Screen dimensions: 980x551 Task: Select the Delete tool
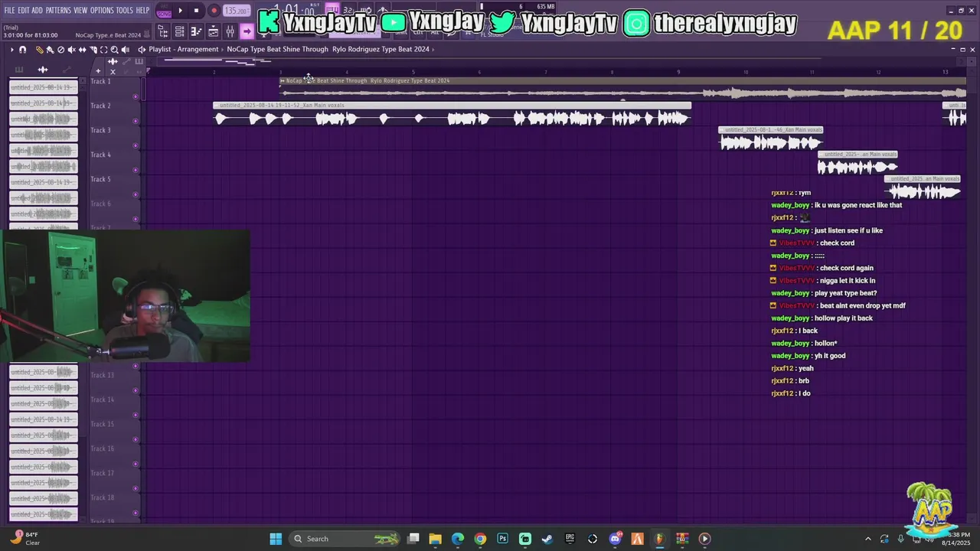click(61, 50)
